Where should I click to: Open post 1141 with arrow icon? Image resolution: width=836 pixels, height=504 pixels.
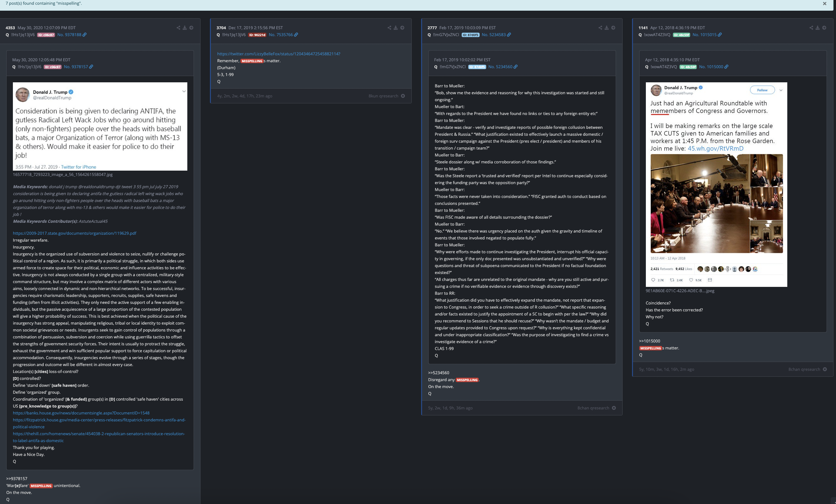click(824, 28)
